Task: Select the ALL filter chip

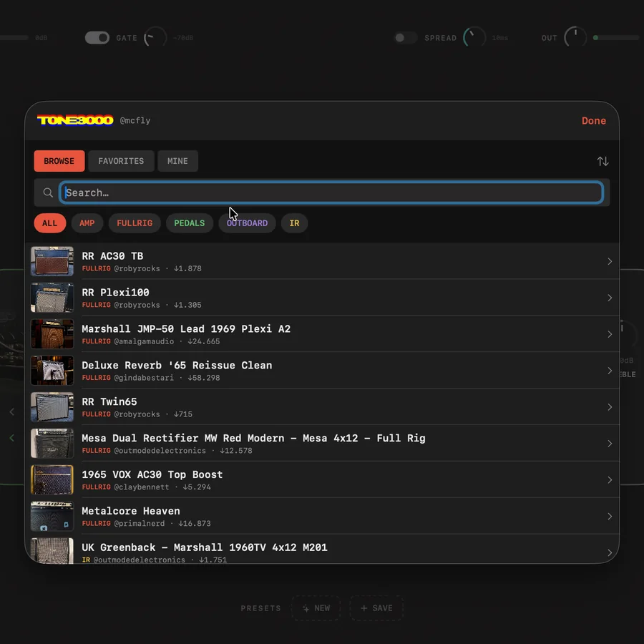Action: click(x=49, y=223)
